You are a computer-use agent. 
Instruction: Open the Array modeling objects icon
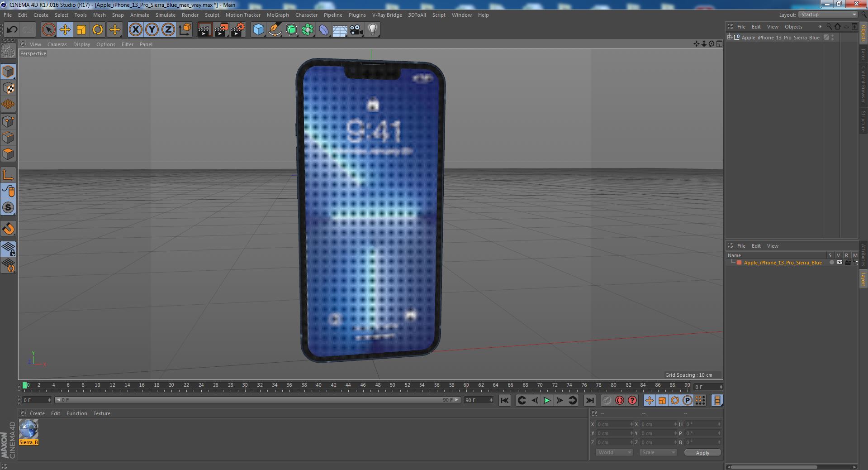(x=308, y=30)
